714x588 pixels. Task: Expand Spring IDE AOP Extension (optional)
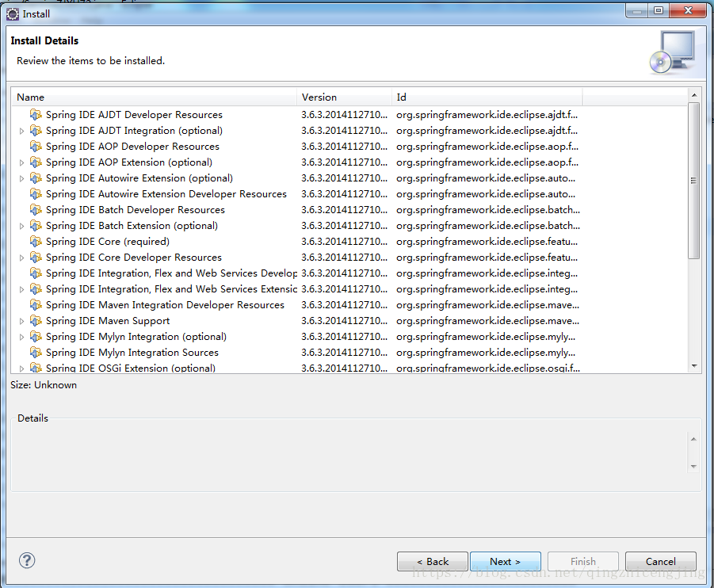tap(21, 162)
